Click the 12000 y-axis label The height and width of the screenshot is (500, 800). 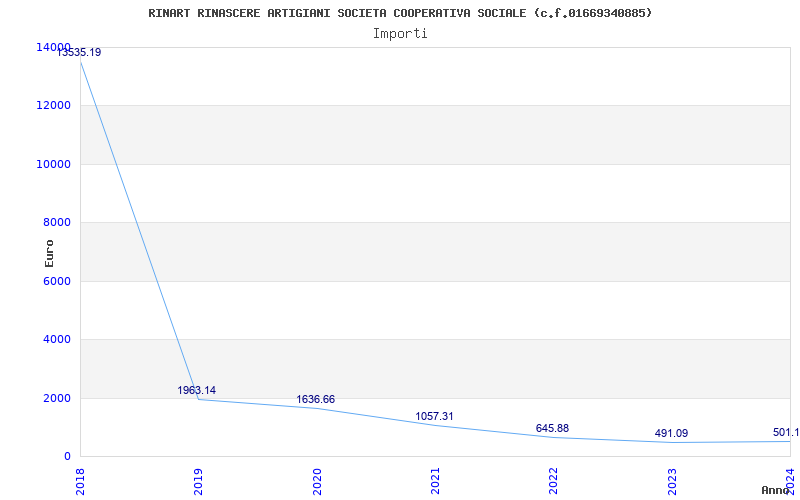pos(53,106)
